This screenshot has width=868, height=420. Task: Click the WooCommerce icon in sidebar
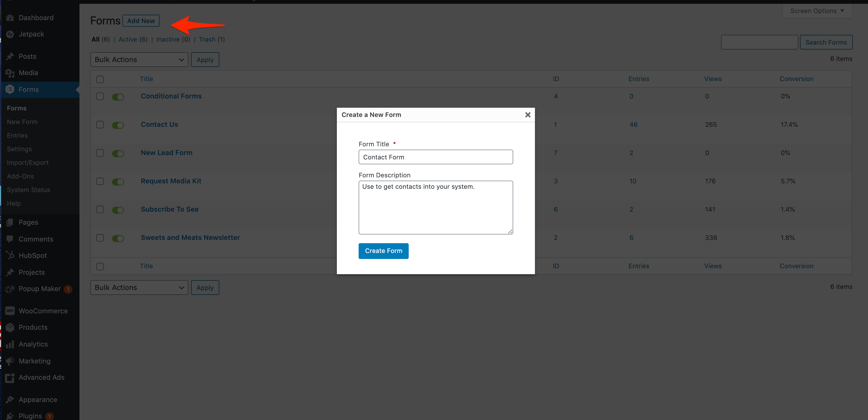click(10, 311)
